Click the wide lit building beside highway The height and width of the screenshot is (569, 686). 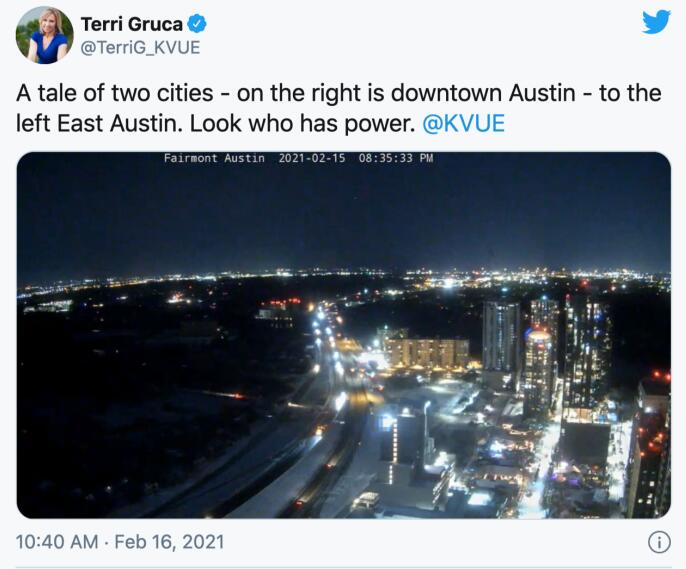coord(427,352)
